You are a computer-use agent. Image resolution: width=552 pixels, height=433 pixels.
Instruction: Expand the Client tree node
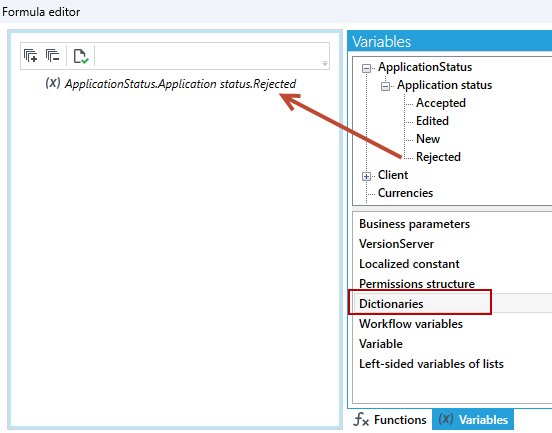point(366,176)
